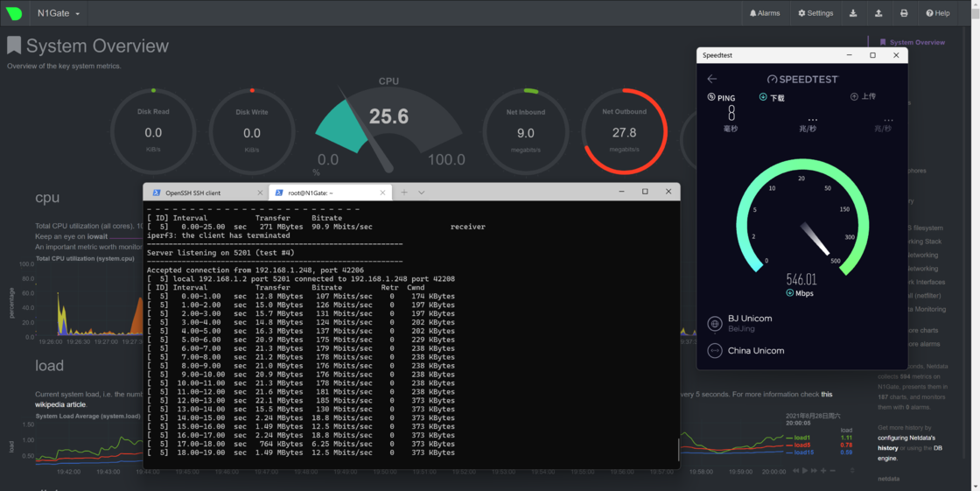Viewport: 980px width, 491px height.
Task: Click the export snapshot upload icon
Action: coord(878,13)
